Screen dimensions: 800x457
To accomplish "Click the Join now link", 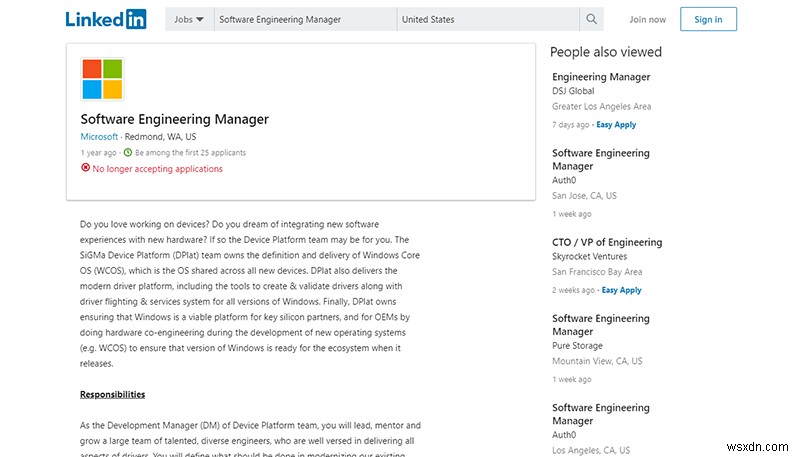I will (x=648, y=19).
